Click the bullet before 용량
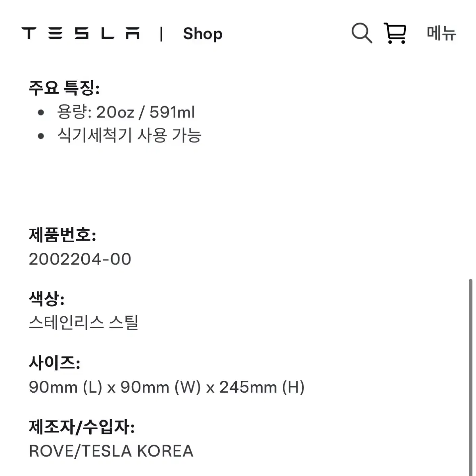The width and height of the screenshot is (476, 476). pyautogui.click(x=41, y=113)
